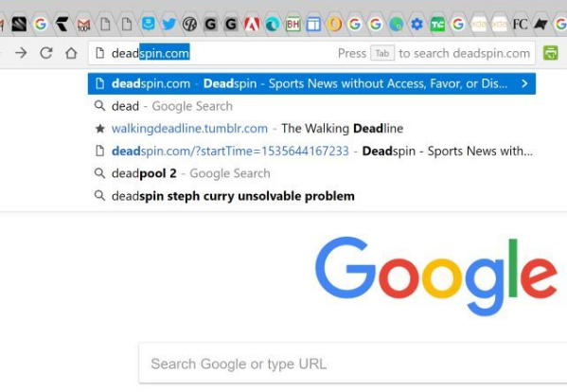Expand the arrow on highlighted deadspin.com suggestion

pyautogui.click(x=524, y=83)
